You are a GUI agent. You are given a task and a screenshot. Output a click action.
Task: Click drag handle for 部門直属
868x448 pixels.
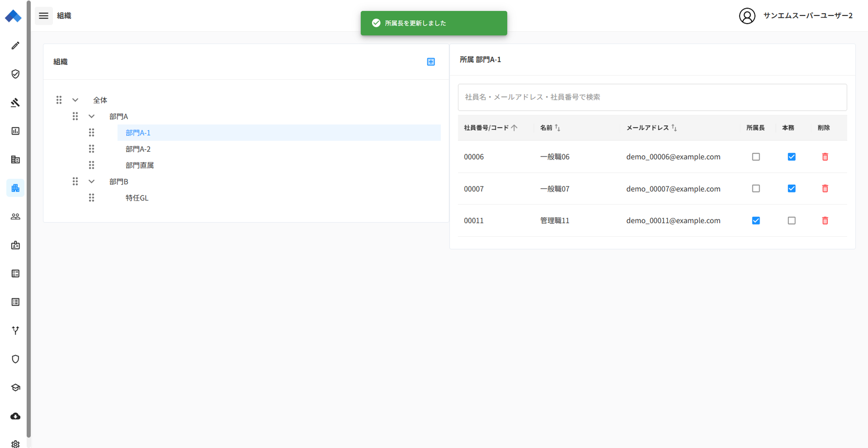coord(92,165)
